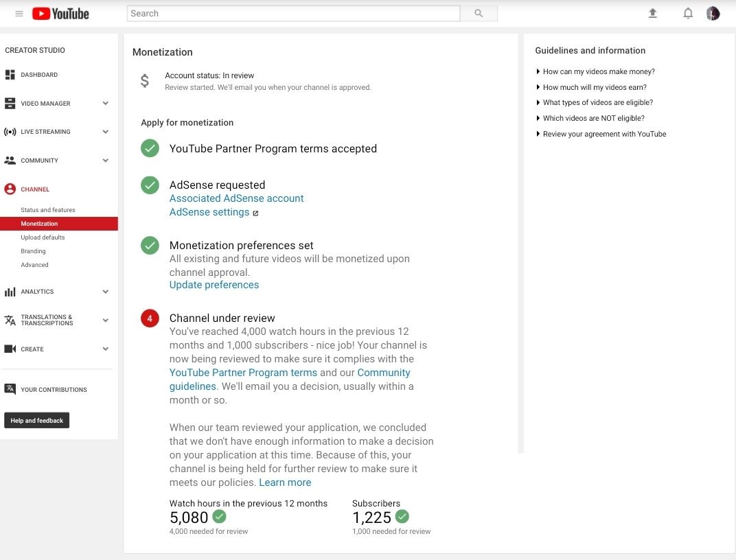Expand the Create chevron

[x=106, y=349]
